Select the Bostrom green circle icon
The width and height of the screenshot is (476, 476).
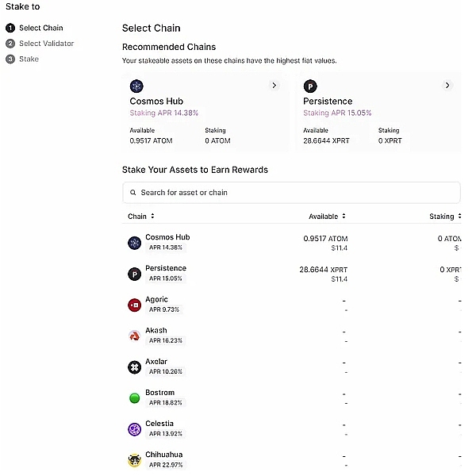click(134, 397)
